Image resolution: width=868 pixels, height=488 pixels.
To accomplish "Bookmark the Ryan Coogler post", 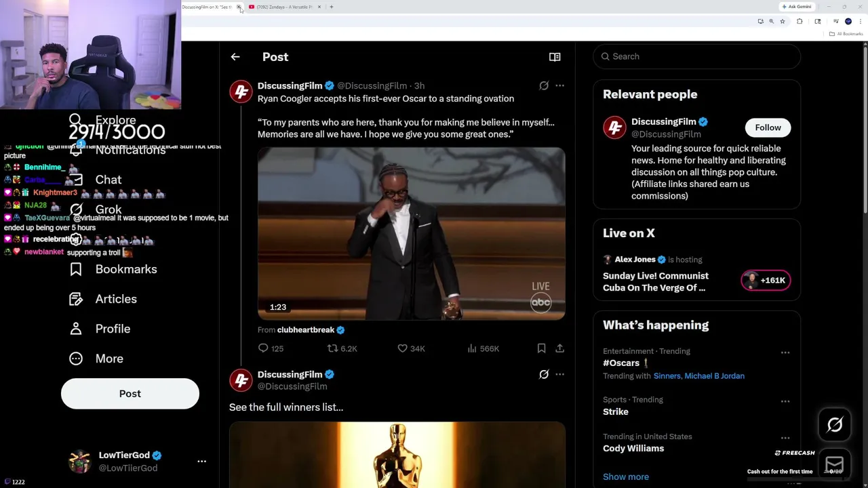I will click(541, 348).
